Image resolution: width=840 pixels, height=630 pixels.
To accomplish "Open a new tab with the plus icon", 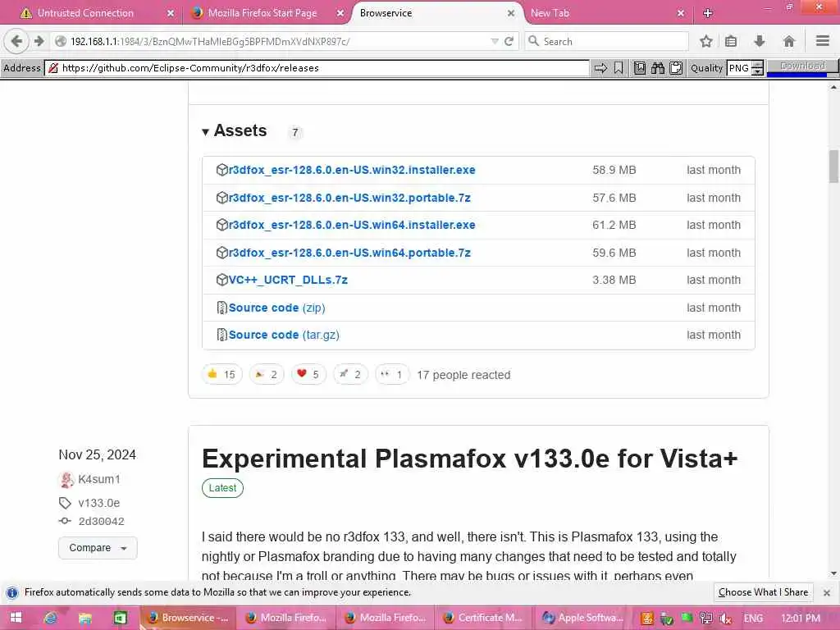I will 708,13.
